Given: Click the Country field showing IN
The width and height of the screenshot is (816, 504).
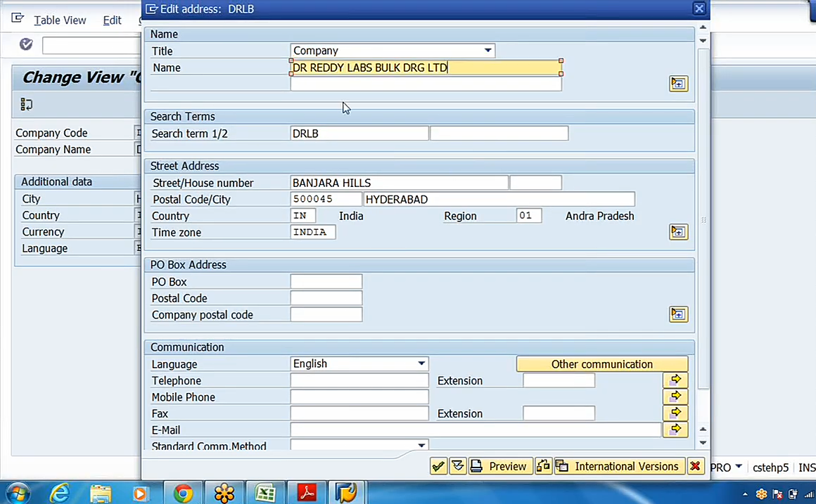Looking at the screenshot, I should (x=303, y=216).
